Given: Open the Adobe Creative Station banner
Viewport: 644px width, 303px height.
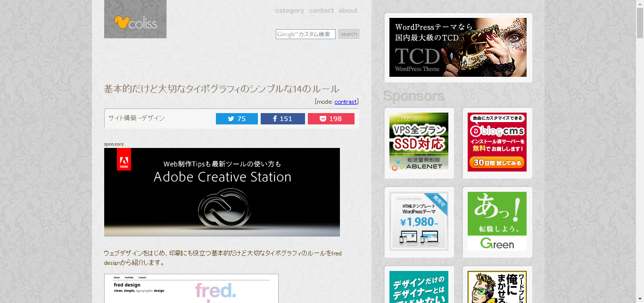Looking at the screenshot, I should pyautogui.click(x=222, y=192).
